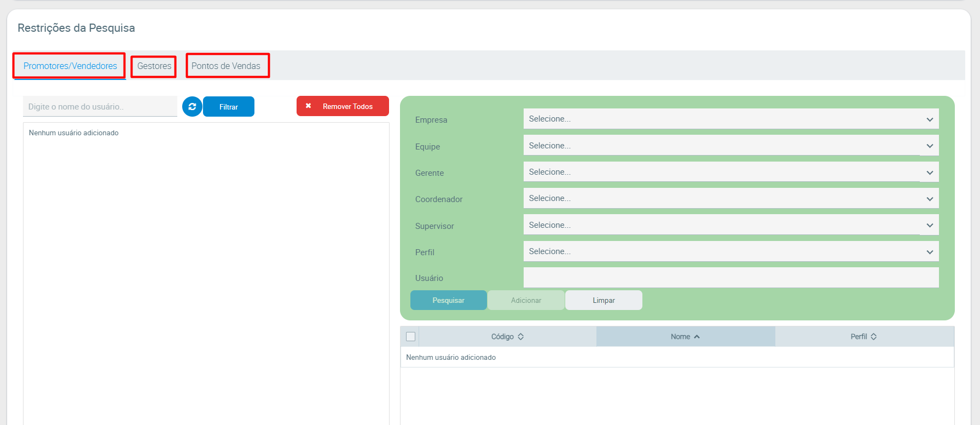The image size is (980, 425).
Task: Click the red Remover Todos button
Action: [x=343, y=106]
